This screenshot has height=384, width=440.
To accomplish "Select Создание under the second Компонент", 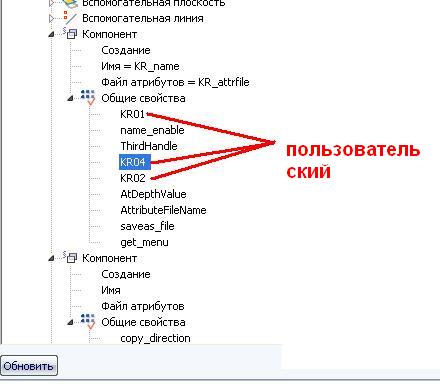I will tap(126, 274).
